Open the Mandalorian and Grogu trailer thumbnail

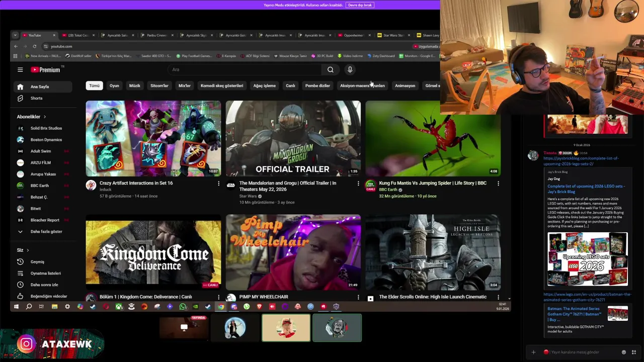click(x=293, y=138)
